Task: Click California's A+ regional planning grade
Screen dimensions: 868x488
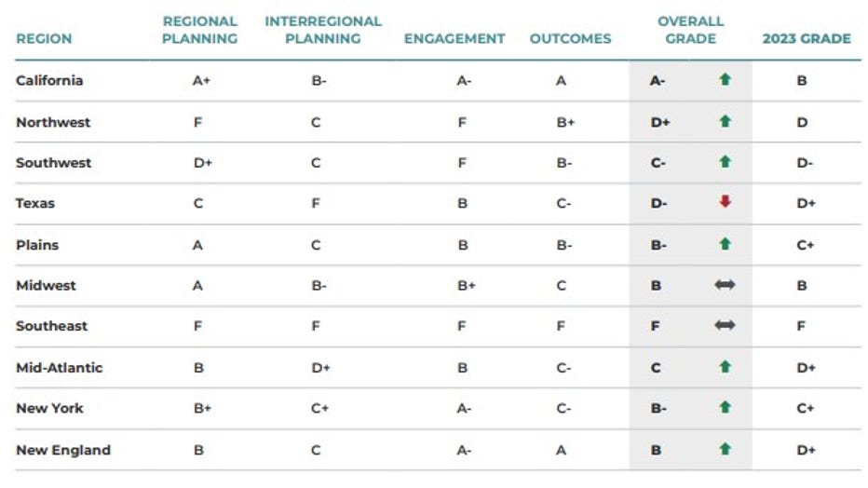Action: (201, 81)
